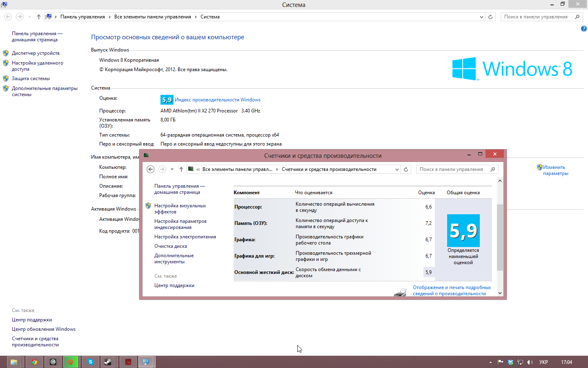Open Настройка электропитания
The width and height of the screenshot is (588, 368).
click(185, 237)
